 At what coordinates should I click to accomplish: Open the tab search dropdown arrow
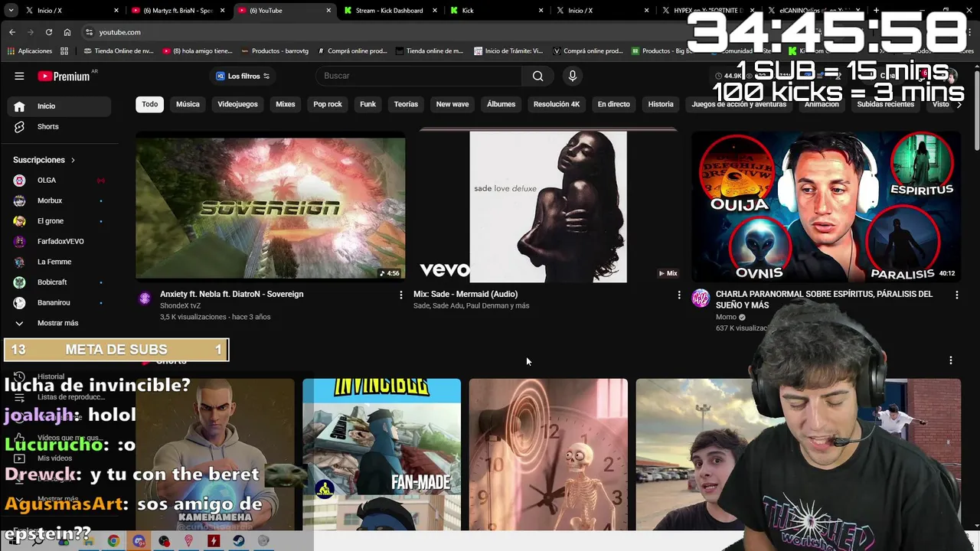[11, 11]
